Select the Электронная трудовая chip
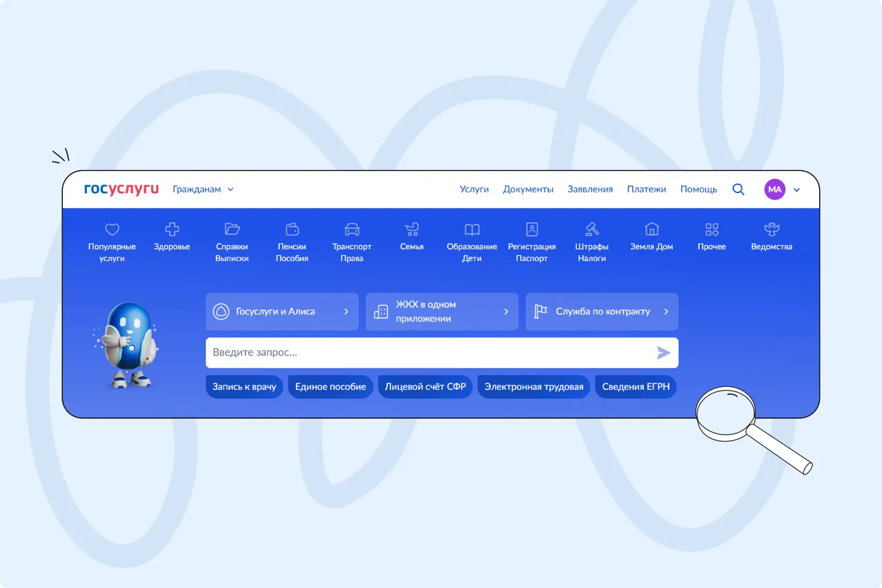The height and width of the screenshot is (588, 882). [x=534, y=387]
